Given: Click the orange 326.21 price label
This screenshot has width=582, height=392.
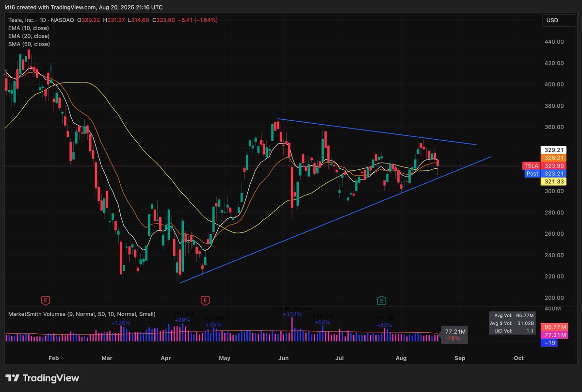Looking at the screenshot, I should pos(553,158).
